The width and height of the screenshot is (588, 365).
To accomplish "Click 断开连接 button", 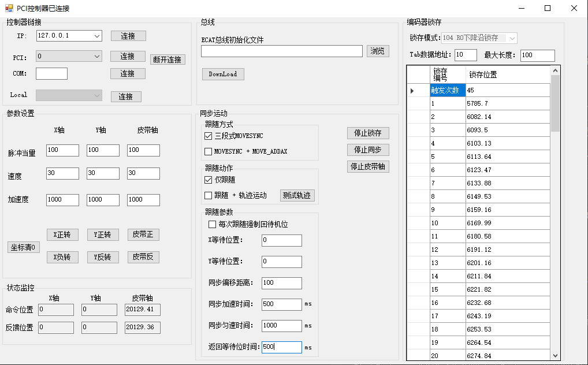I will [x=168, y=59].
